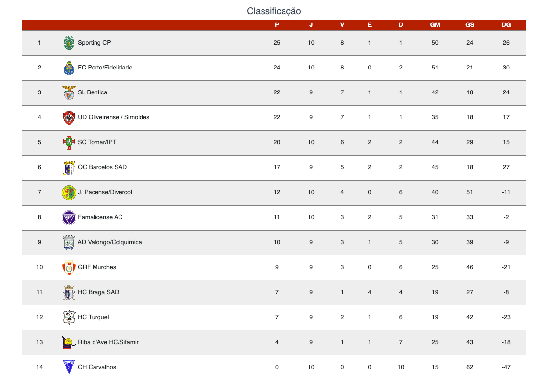The width and height of the screenshot is (547, 392).
Task: Click the J. Pacense yellow-green round crest
Action: [69, 192]
